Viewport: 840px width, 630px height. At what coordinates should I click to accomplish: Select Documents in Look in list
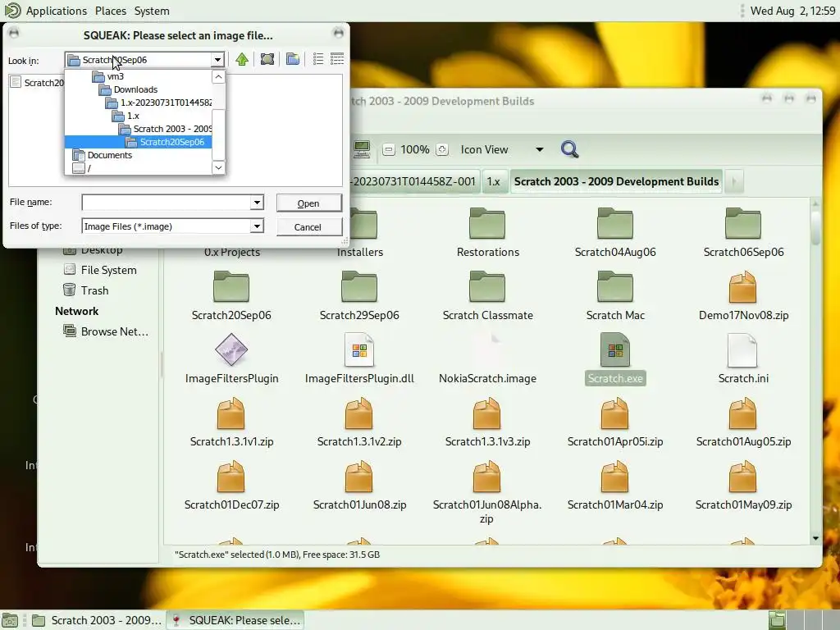pyautogui.click(x=110, y=155)
